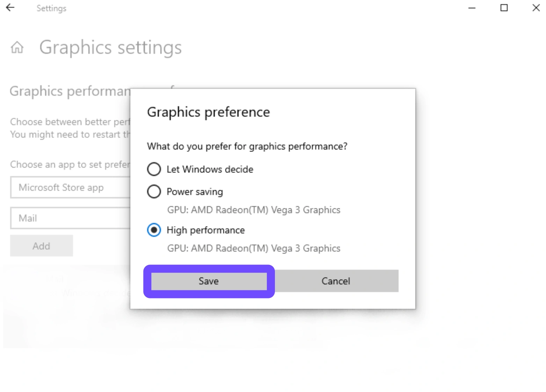Close the Settings window
This screenshot has width=546, height=392.
[536, 8]
